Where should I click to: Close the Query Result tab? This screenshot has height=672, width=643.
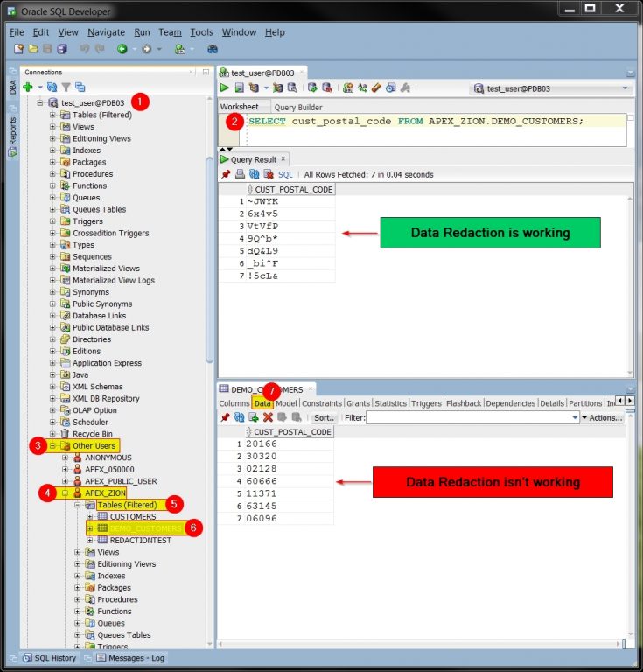(x=283, y=158)
